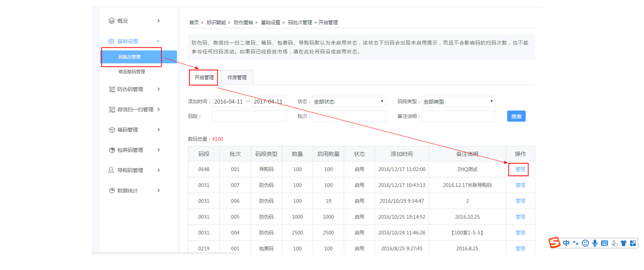The image size is (644, 270).
Task: Click 管理 link for ZHQ测试 row
Action: coord(520,169)
